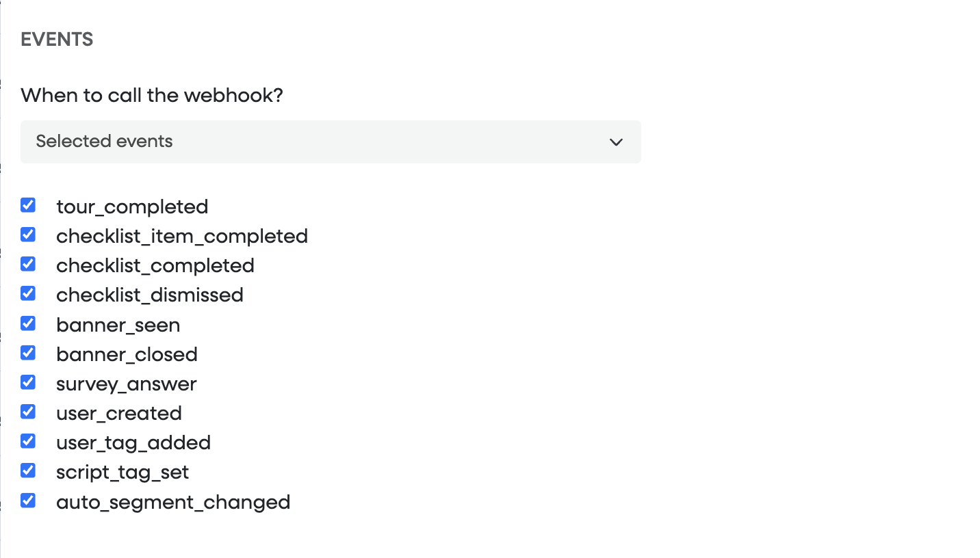
Task: Disable the user_tag_added event checkbox
Action: coord(28,441)
